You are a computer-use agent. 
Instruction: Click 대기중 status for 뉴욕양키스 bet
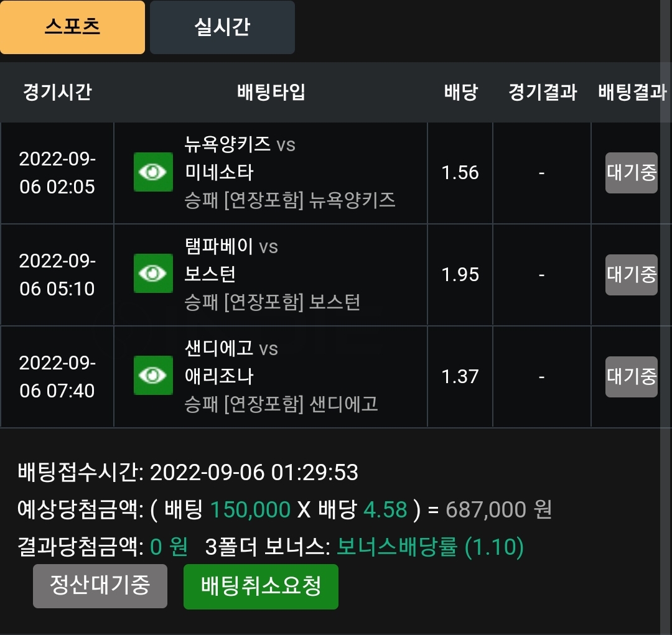pos(632,173)
